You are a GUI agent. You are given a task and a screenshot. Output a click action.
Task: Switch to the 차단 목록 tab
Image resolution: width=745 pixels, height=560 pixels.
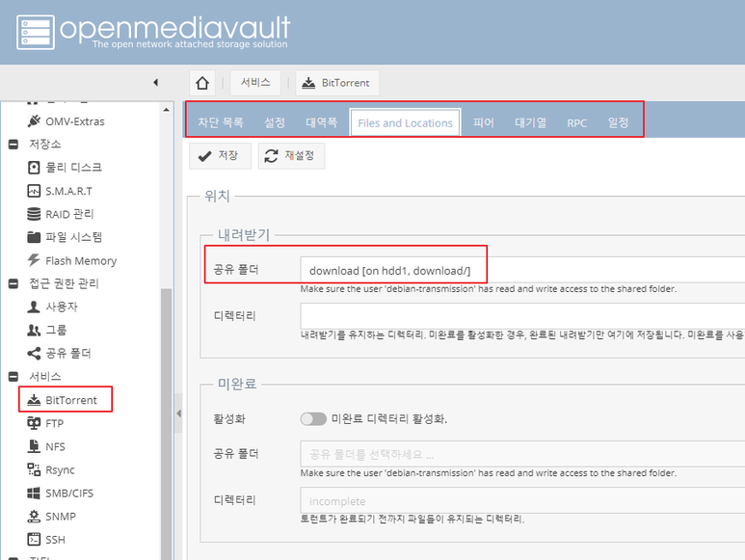coord(221,122)
